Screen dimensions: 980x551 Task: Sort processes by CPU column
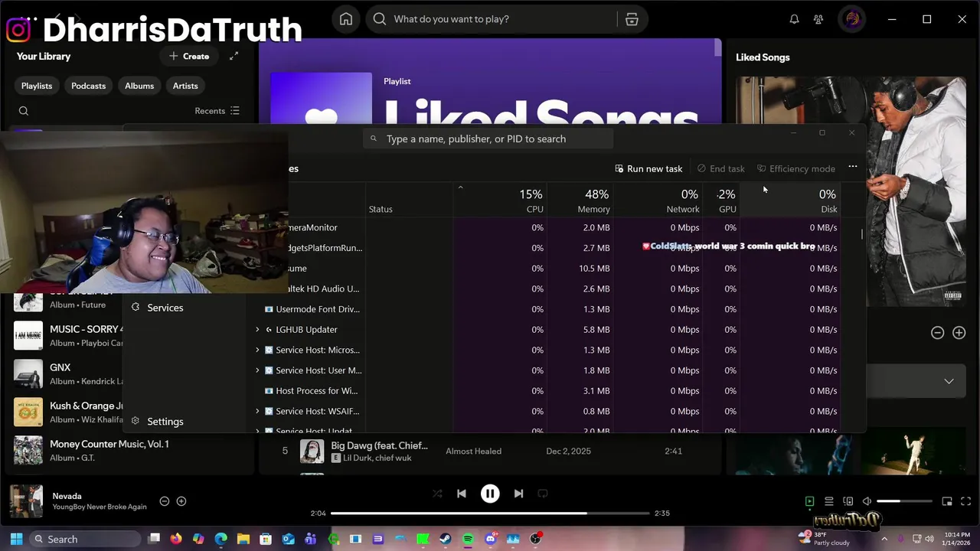498,201
